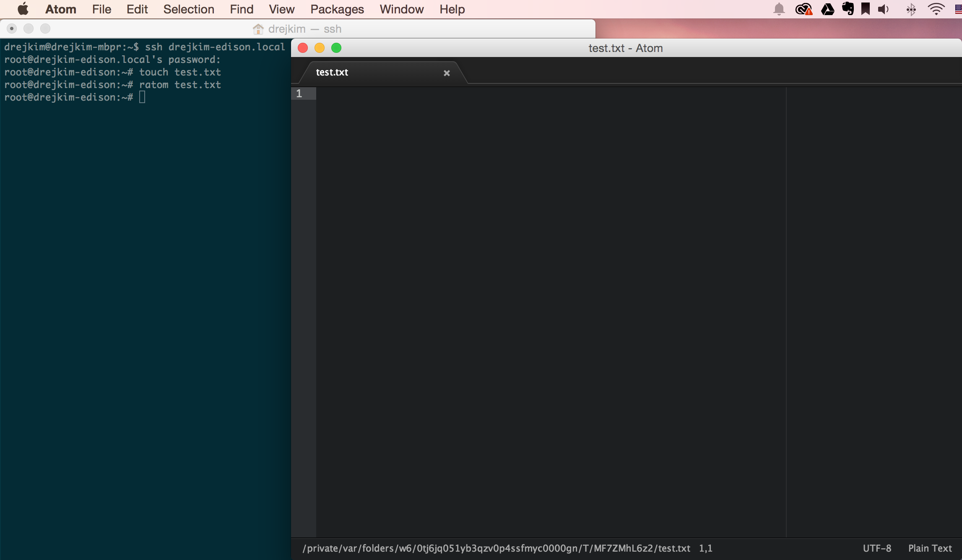This screenshot has width=962, height=560.
Task: Open the Evernote elephant menu bar icon
Action: [848, 9]
